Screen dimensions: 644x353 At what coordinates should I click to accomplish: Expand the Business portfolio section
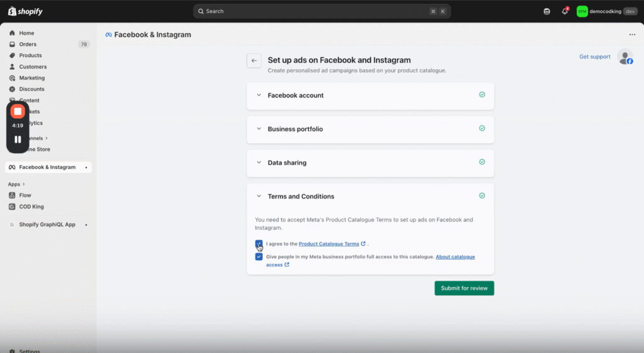tap(370, 129)
